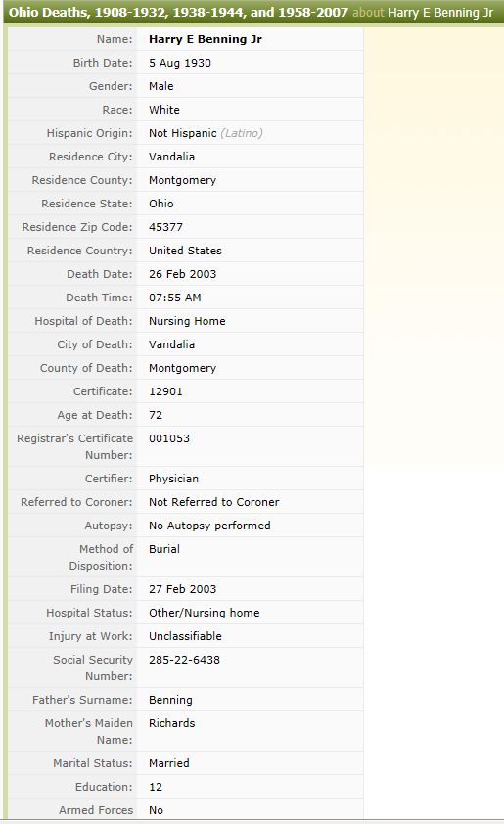The image size is (504, 824).
Task: Select the name Harry E Benning Jr
Action: coord(205,39)
